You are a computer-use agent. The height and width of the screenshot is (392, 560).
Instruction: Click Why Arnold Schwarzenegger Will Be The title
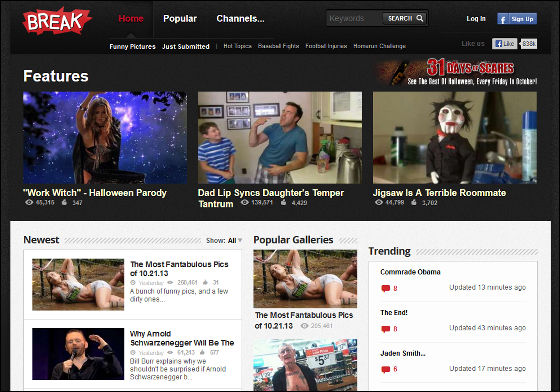tap(182, 338)
